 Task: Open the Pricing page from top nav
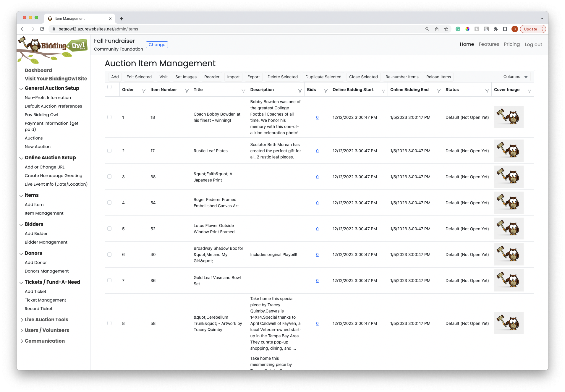point(511,44)
